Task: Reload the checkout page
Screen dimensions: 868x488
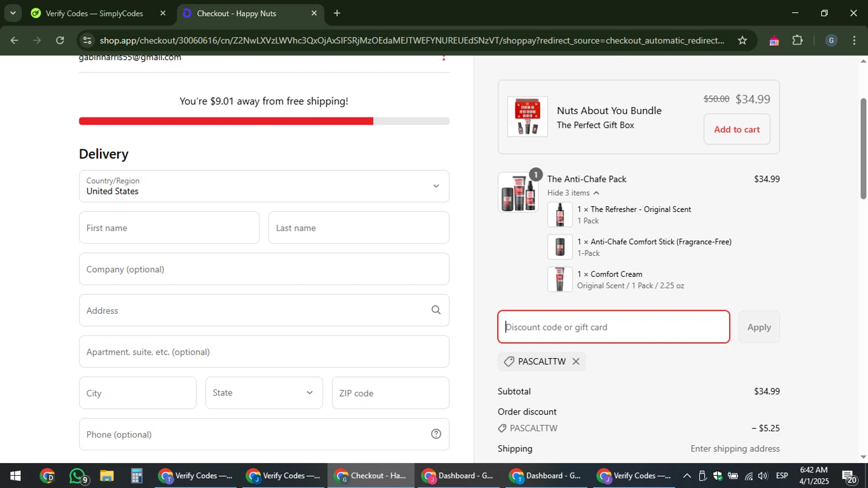Action: (x=60, y=41)
